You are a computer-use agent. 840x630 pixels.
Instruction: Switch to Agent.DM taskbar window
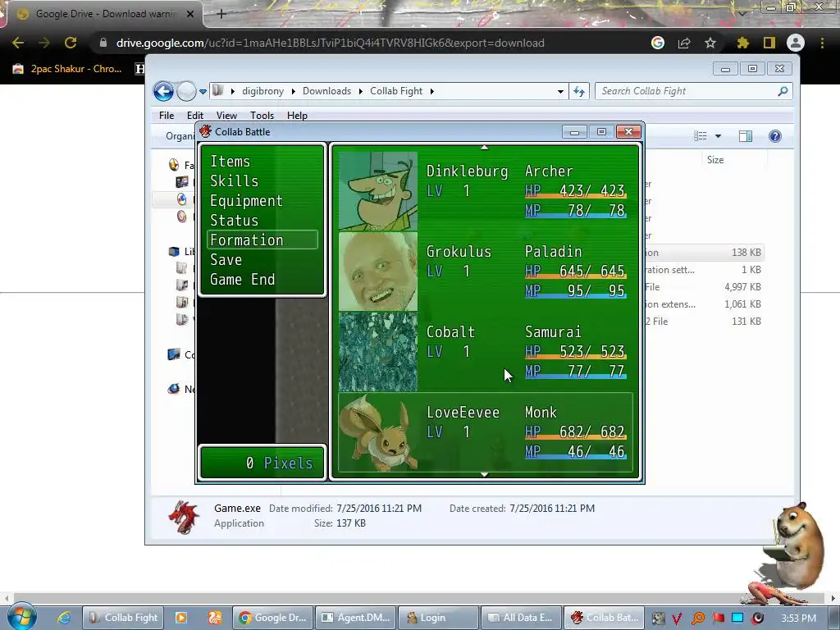coord(356,618)
